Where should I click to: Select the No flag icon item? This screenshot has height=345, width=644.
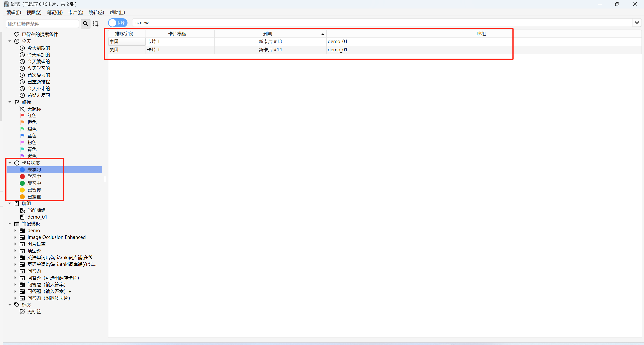click(23, 109)
